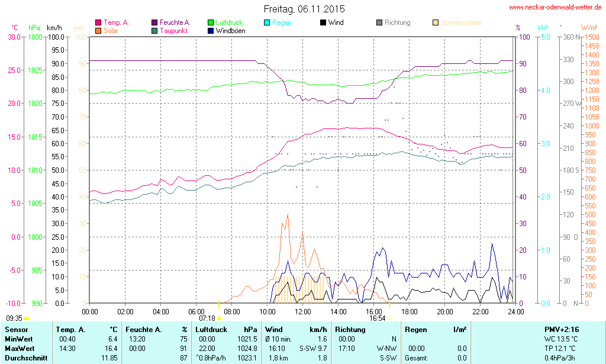Click the sunset icon beside 16:54
Screen dimensions: 606x364
[389, 318]
